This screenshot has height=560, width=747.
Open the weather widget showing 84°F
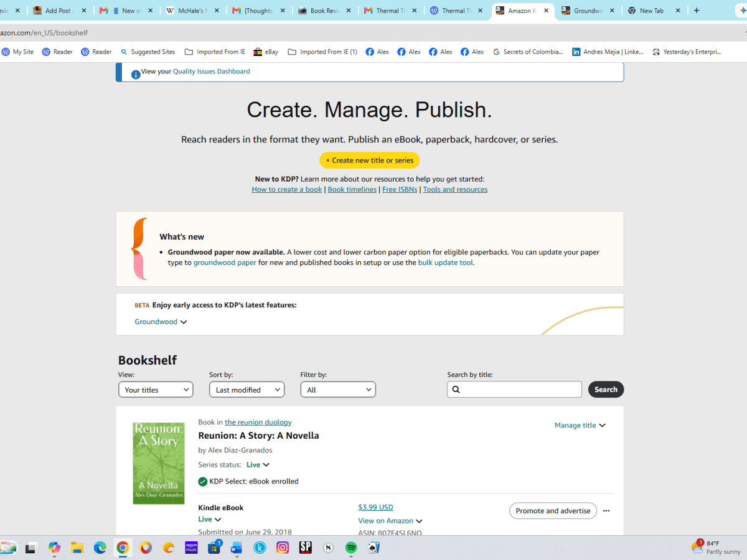point(716,548)
